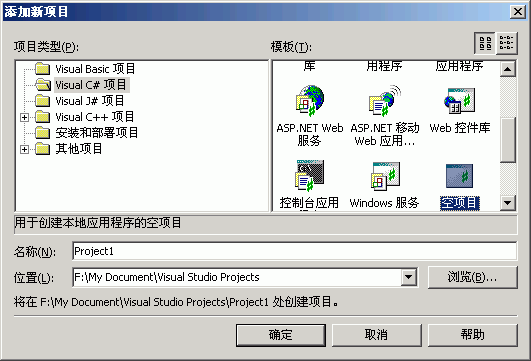Screen dimensions: 531x361
Task: Click the 安装和部署项目 folder icon
Action: click(43, 133)
